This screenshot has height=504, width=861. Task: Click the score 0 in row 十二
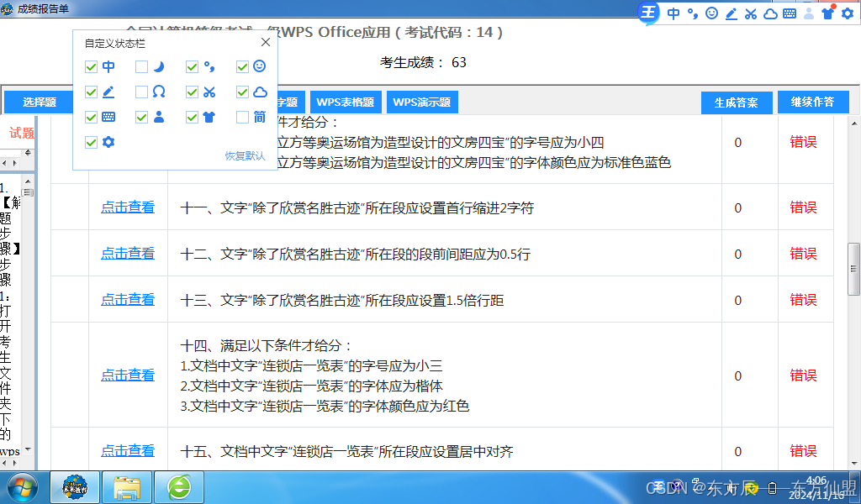738,254
